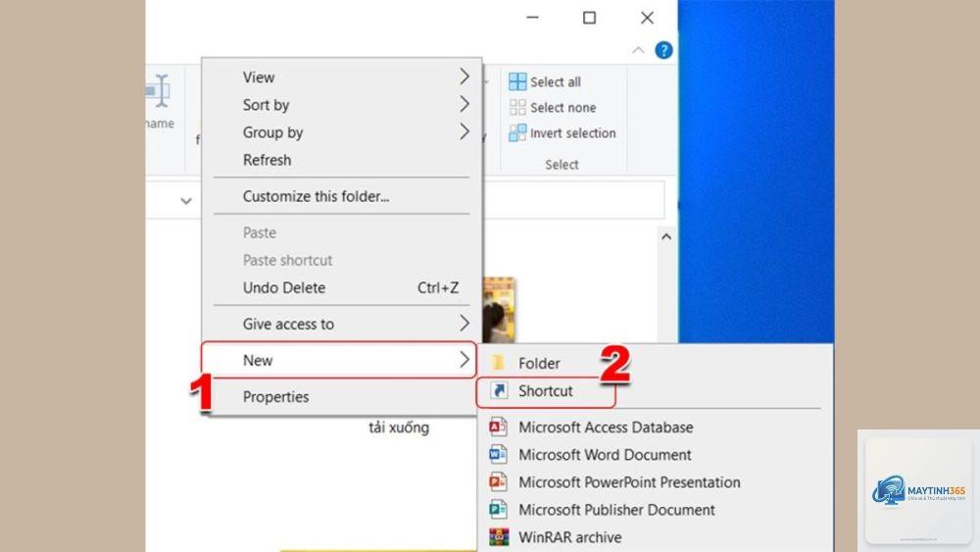Open the View submenu
The height and width of the screenshot is (552, 980).
click(341, 76)
